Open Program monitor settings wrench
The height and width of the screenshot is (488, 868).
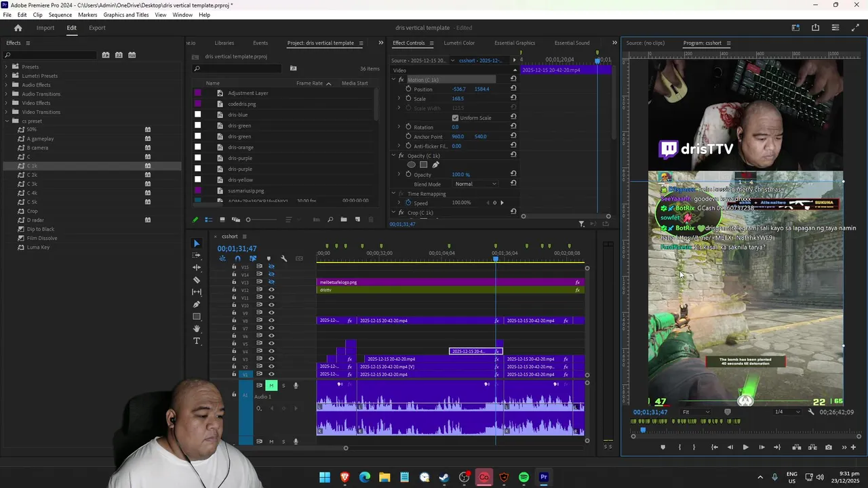coord(811,412)
